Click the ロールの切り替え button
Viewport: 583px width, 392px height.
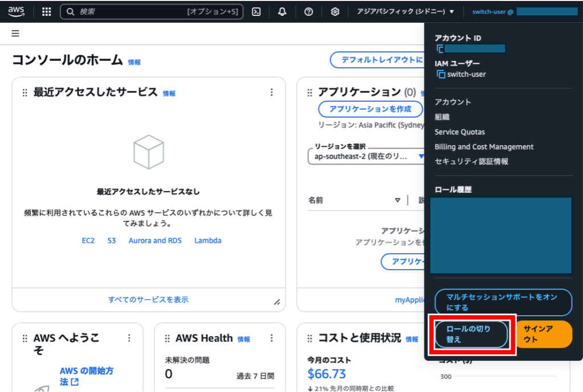click(471, 334)
